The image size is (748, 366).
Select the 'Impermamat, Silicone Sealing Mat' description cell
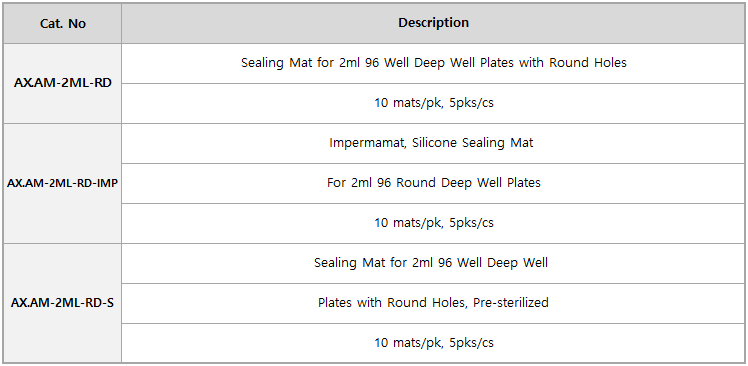tap(433, 143)
